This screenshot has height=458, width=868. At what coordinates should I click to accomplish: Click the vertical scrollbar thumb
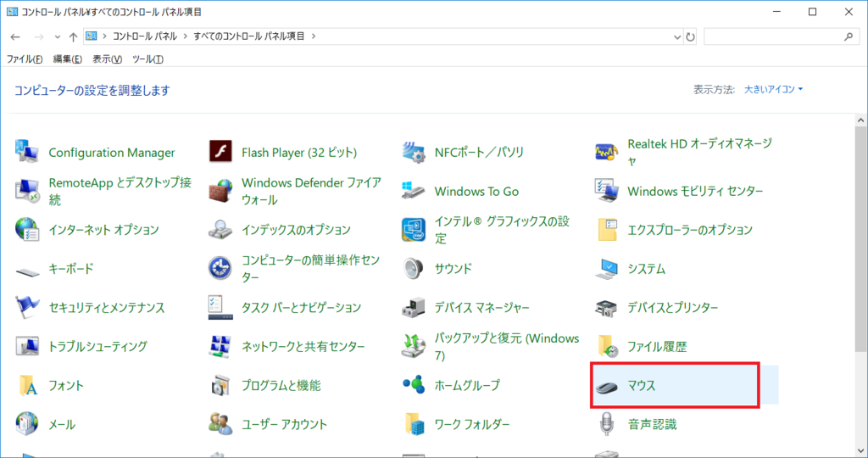[x=860, y=239]
